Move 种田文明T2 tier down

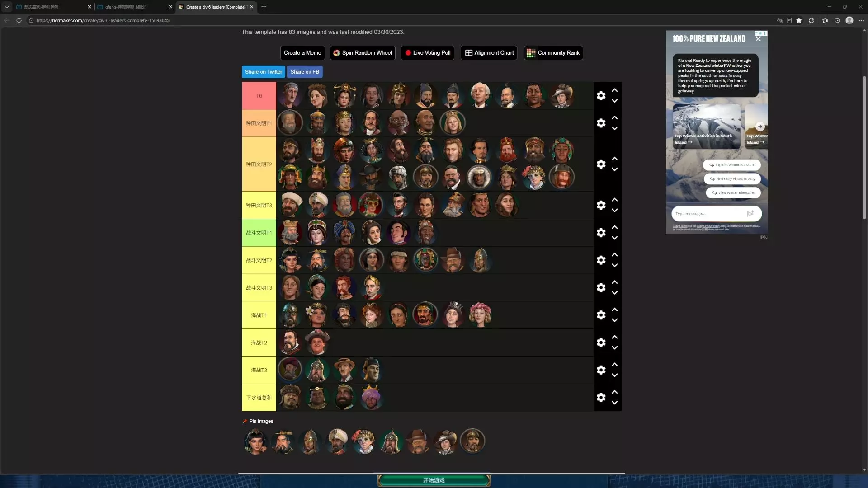coord(615,169)
